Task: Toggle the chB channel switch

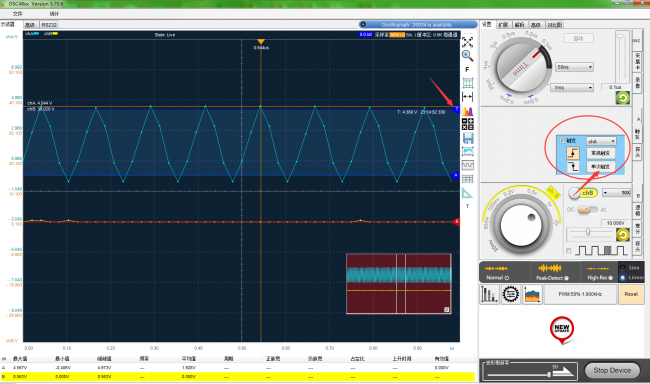Action: [x=582, y=193]
